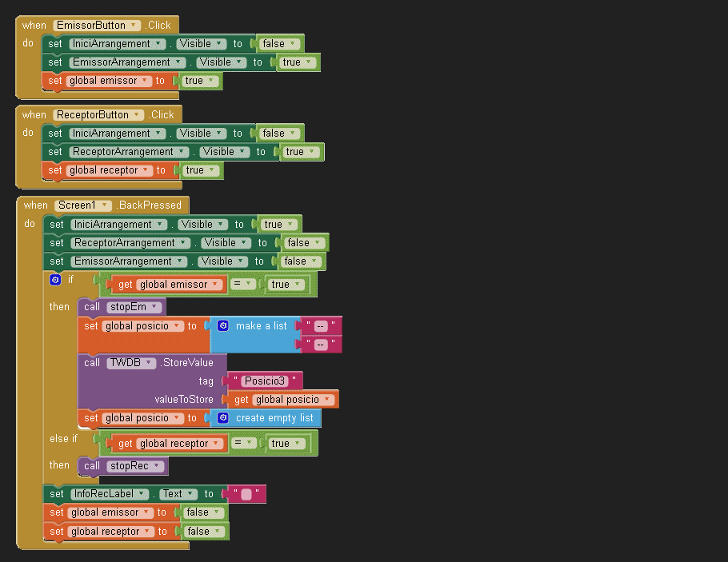Toggle the false value on bottom set global emissor

point(202,512)
